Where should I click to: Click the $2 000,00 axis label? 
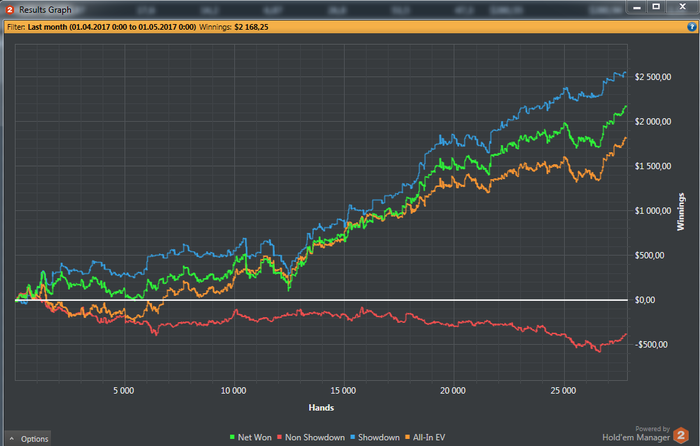tap(653, 122)
